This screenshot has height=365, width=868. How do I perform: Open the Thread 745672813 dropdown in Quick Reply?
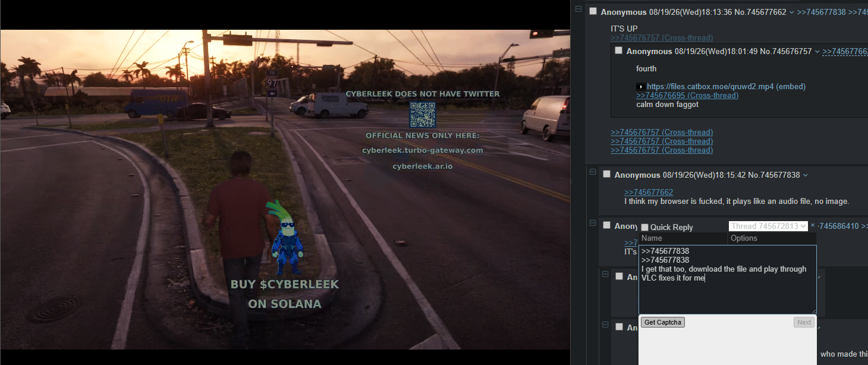[x=768, y=226]
